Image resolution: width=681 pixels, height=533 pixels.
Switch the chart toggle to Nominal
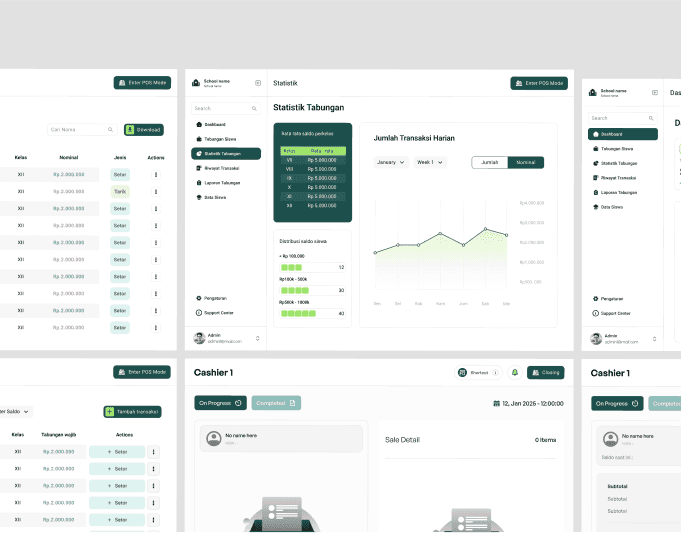526,162
